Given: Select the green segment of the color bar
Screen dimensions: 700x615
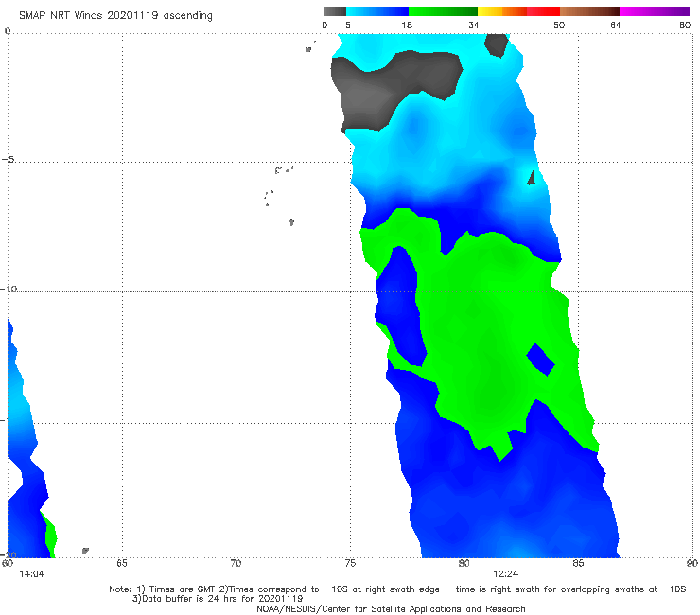Looking at the screenshot, I should [x=443, y=11].
